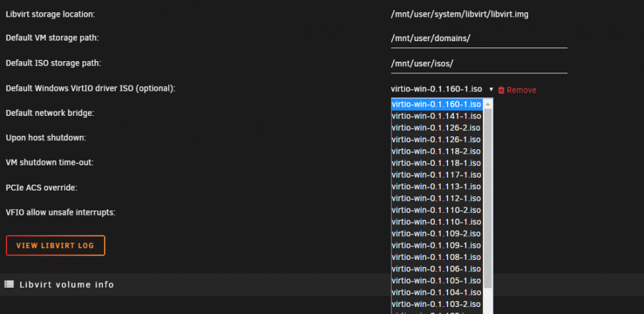The height and width of the screenshot is (314, 644).
Task: Select virtio-win-0.1.141-1.iso in the list
Action: [436, 116]
